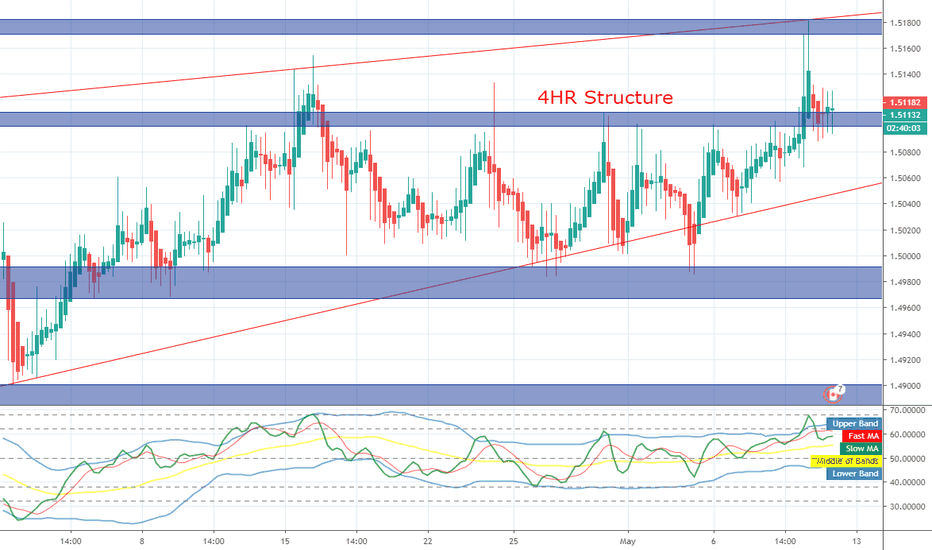Image resolution: width=932 pixels, height=550 pixels.
Task: Click the 'Upper Band' indicator label
Action: (x=855, y=424)
